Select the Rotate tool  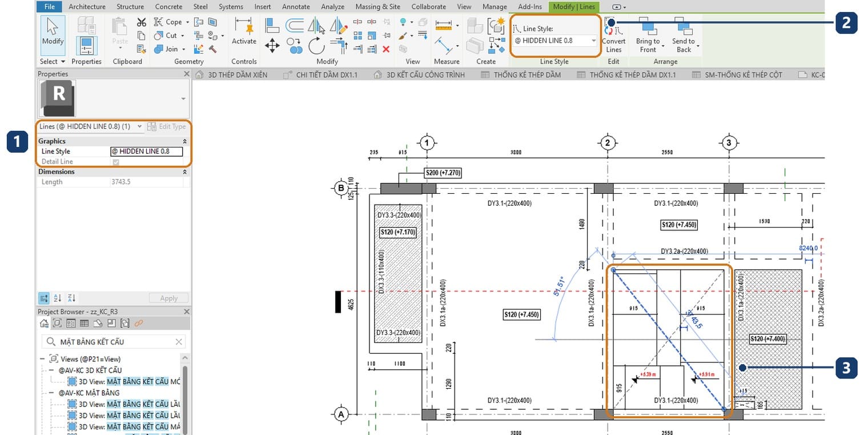point(316,46)
